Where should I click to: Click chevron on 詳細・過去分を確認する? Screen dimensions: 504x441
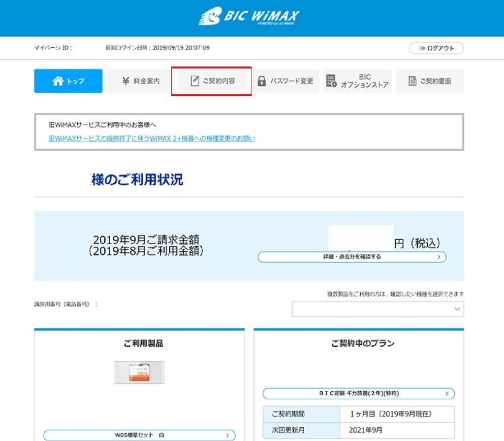[x=439, y=257]
